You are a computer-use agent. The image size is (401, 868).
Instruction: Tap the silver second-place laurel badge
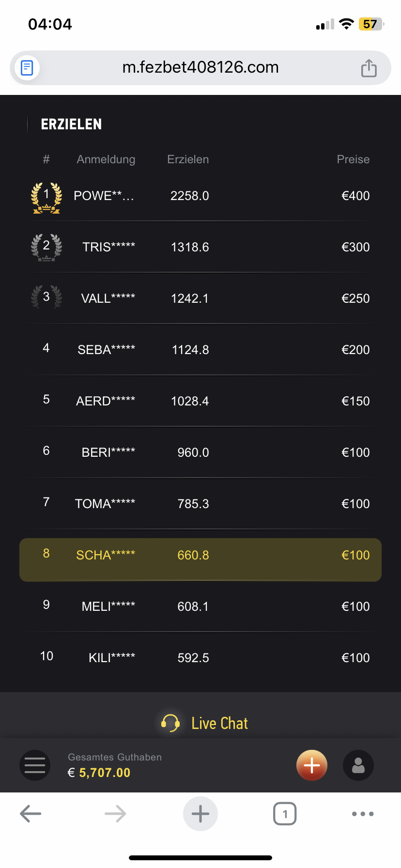pos(46,248)
